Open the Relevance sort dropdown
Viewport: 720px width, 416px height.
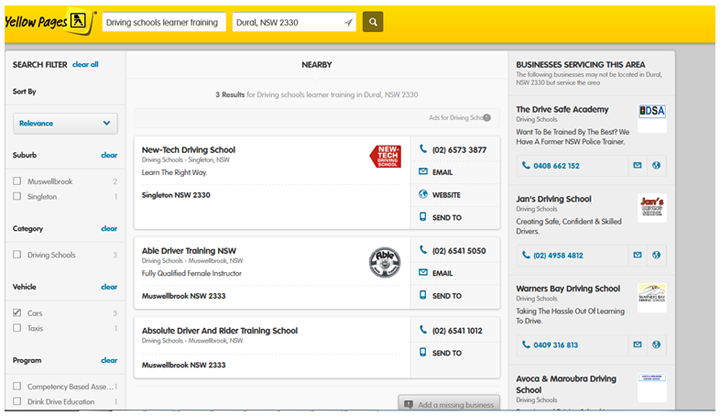point(65,123)
